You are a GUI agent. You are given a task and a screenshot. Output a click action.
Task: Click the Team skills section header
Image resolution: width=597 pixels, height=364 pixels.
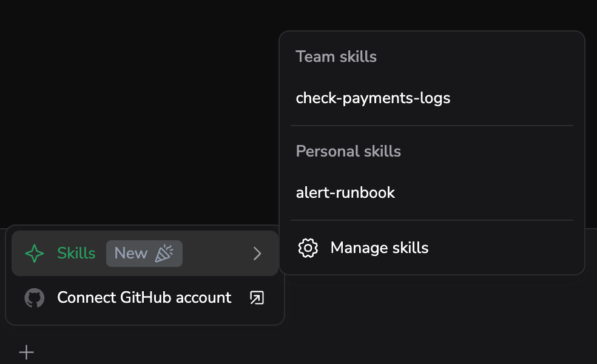coord(336,57)
